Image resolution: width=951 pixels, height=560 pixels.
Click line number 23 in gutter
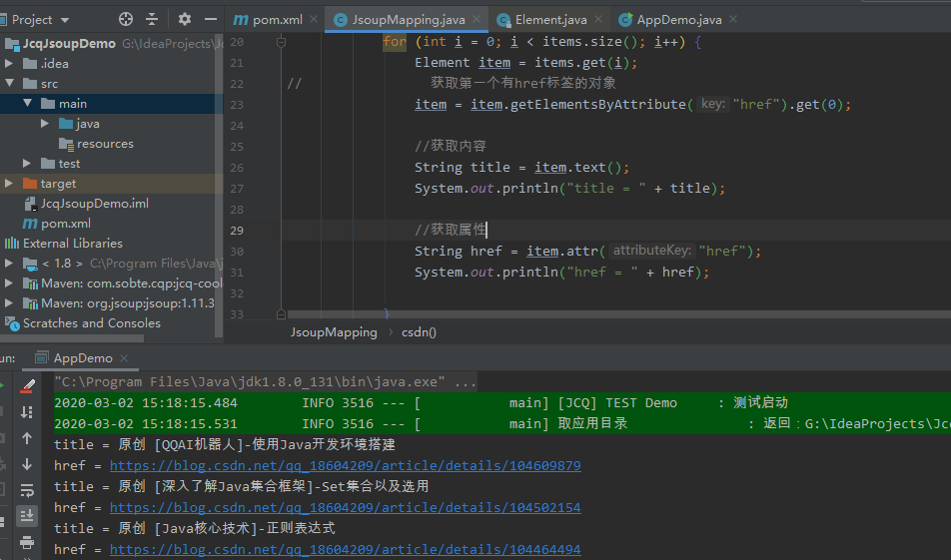(237, 105)
